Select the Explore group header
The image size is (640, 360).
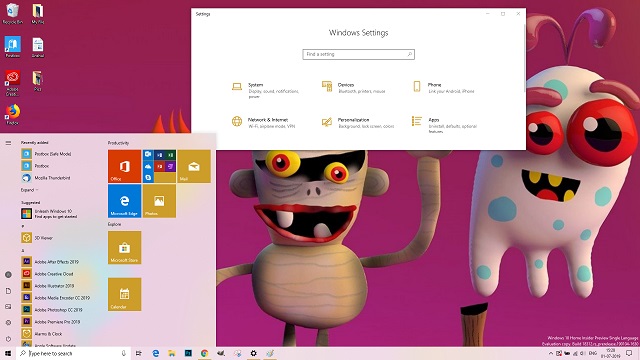pyautogui.click(x=115, y=224)
